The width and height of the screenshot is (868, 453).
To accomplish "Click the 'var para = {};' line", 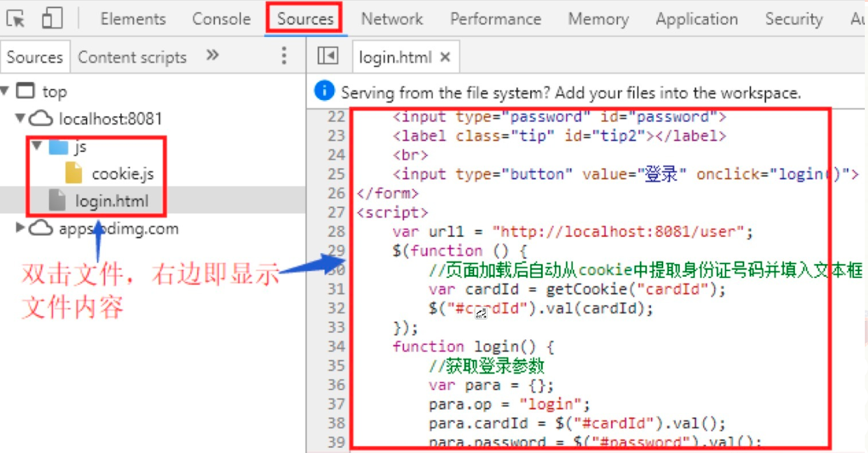I will coord(491,385).
